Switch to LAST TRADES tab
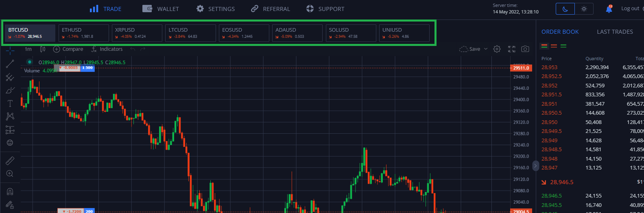The image size is (644, 213). (615, 32)
